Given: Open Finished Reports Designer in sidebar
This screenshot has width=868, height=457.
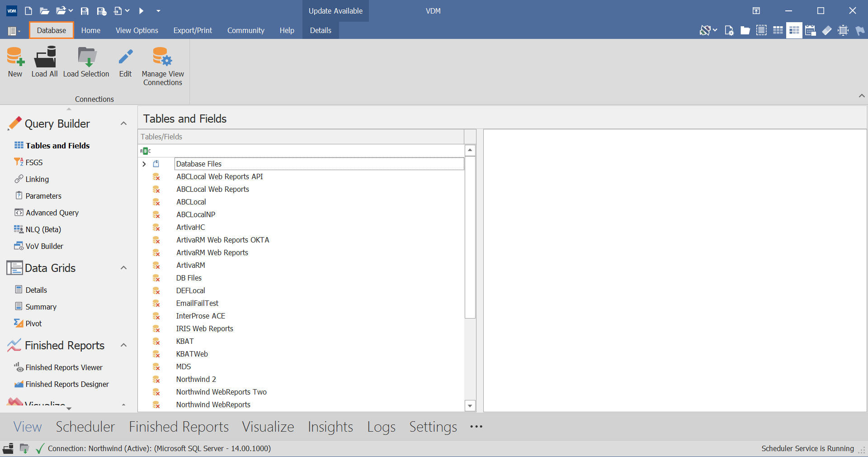Looking at the screenshot, I should pyautogui.click(x=67, y=384).
